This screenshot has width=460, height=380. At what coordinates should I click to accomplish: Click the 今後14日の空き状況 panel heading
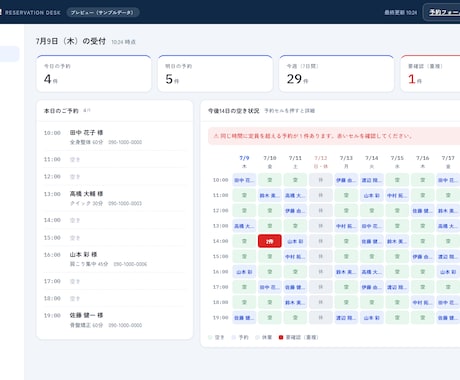[x=234, y=111]
